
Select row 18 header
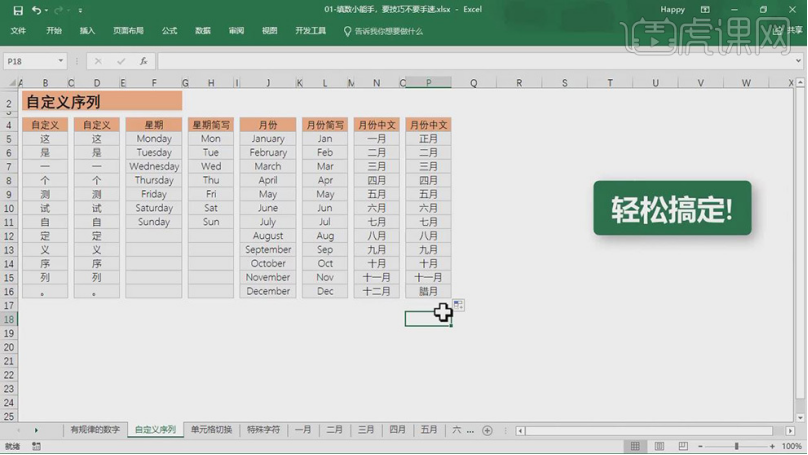[x=9, y=319]
